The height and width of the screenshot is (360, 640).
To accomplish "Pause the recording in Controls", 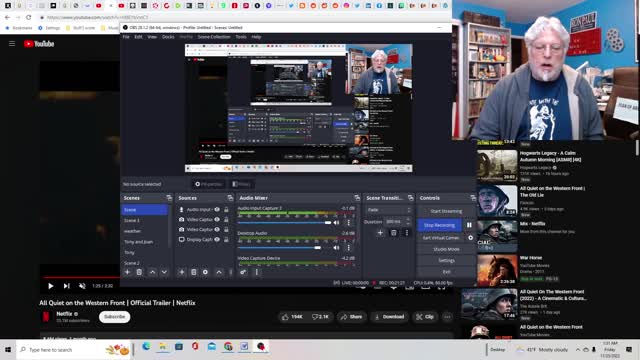I will [469, 225].
